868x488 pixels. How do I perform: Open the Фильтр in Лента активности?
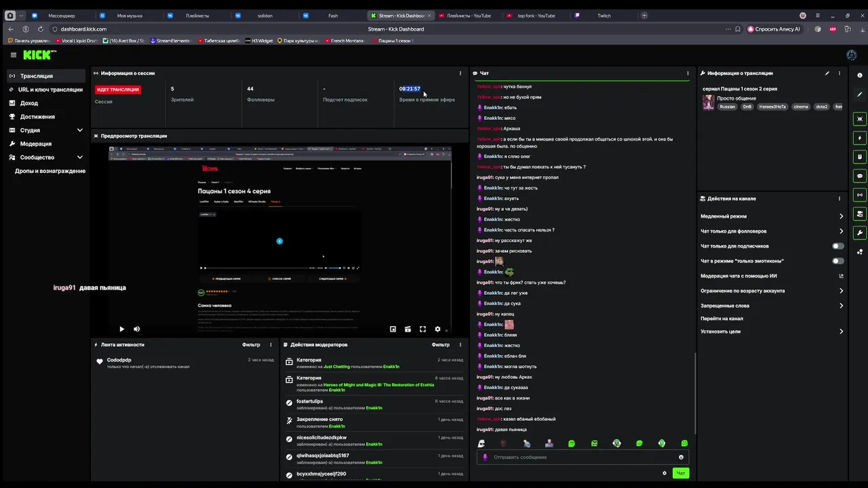pos(251,344)
